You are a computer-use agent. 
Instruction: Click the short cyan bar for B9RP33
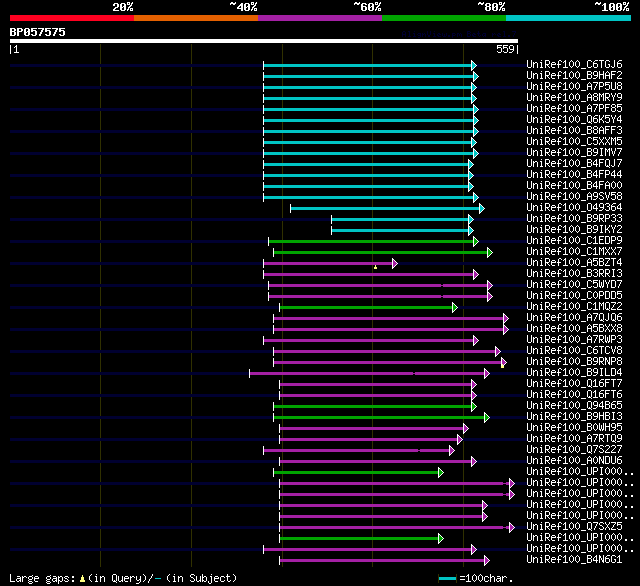pyautogui.click(x=402, y=220)
